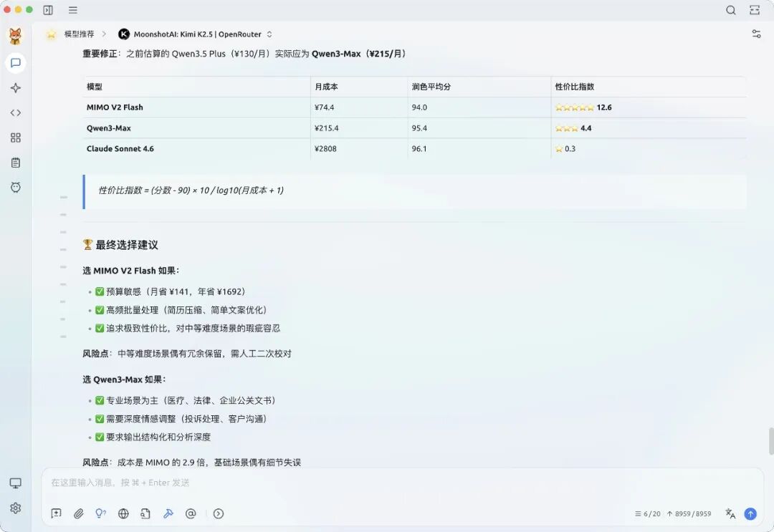Toggle the left sidebar collapse icon
The height and width of the screenshot is (532, 774).
coord(49,10)
